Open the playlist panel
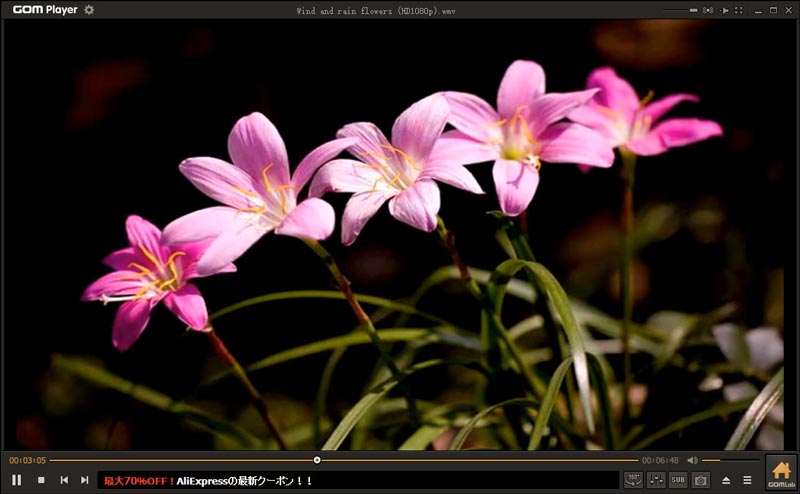 (x=747, y=481)
